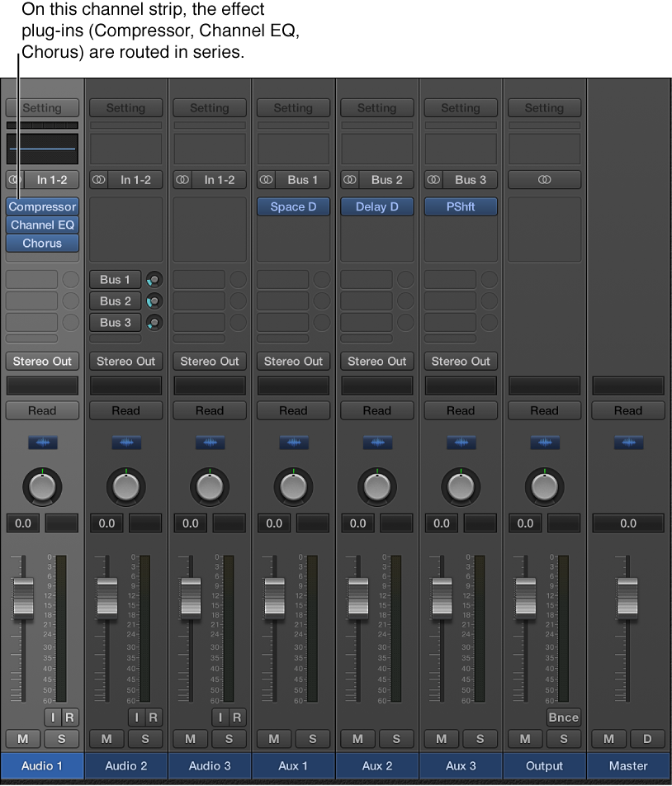The width and height of the screenshot is (672, 786).
Task: Click the waveform icon on the Master channel
Action: pos(627,442)
